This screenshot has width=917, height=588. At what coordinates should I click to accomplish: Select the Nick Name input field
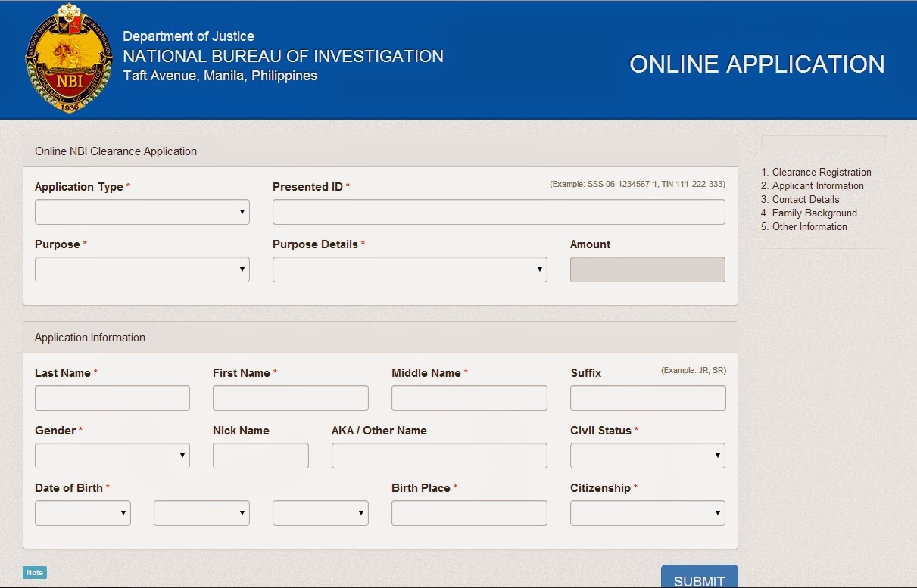(x=260, y=456)
